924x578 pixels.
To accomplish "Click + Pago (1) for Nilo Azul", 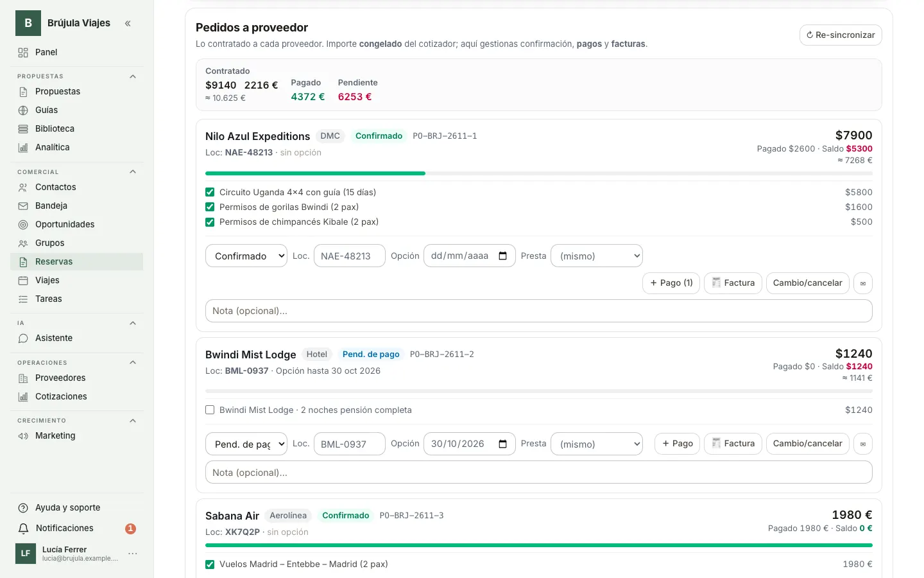I will pyautogui.click(x=671, y=283).
